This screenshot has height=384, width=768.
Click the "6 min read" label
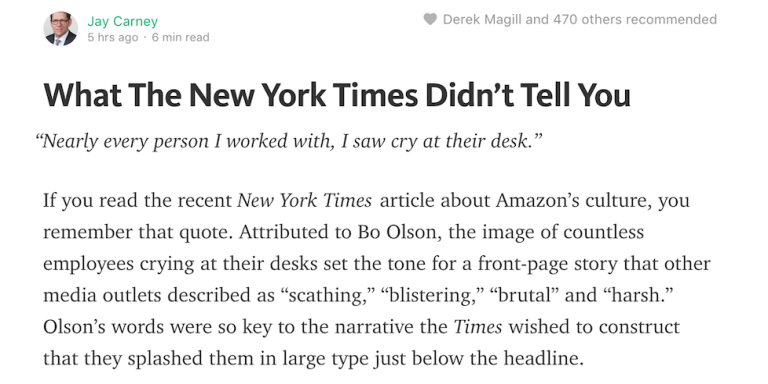coord(180,38)
